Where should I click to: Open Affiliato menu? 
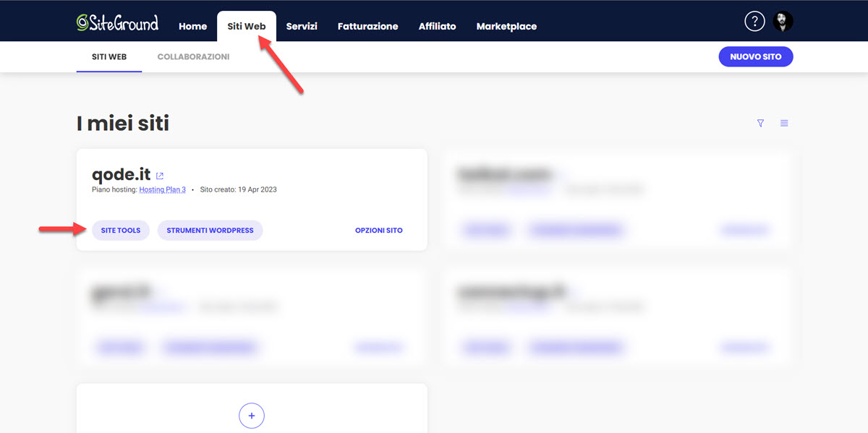[x=437, y=26]
